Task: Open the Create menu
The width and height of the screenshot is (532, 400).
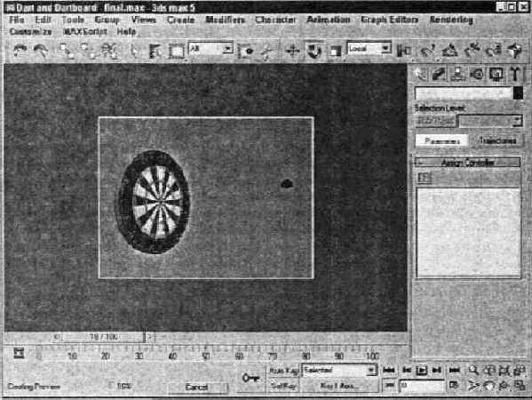Action: pos(181,20)
